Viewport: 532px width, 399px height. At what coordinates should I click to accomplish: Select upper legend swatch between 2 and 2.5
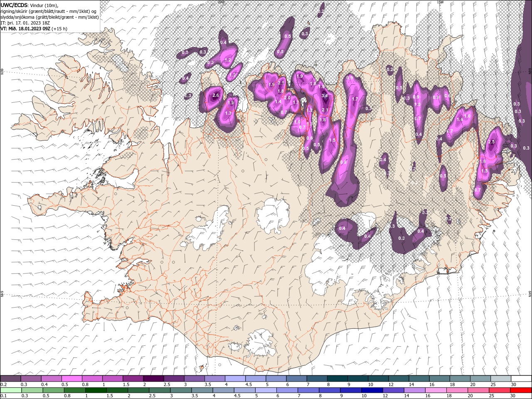coord(153,379)
